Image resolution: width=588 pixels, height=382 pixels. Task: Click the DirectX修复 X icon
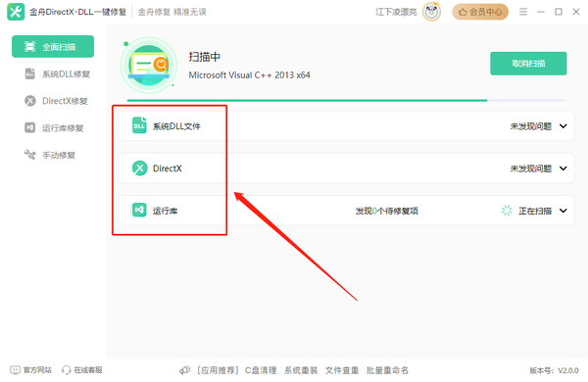tap(30, 101)
